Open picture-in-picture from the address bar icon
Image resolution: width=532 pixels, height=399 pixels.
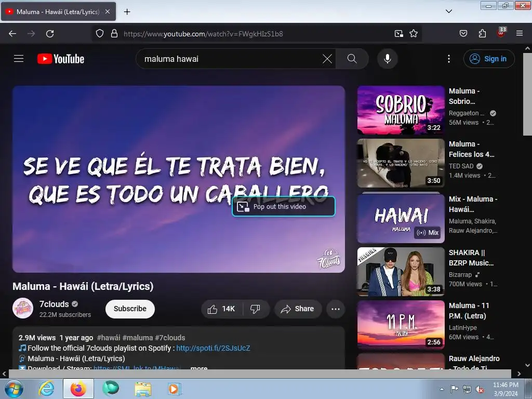pyautogui.click(x=398, y=34)
